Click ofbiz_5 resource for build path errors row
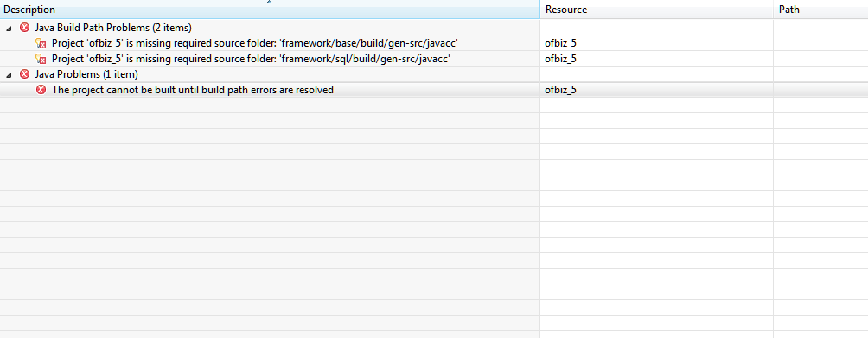This screenshot has width=868, height=338. tap(560, 90)
